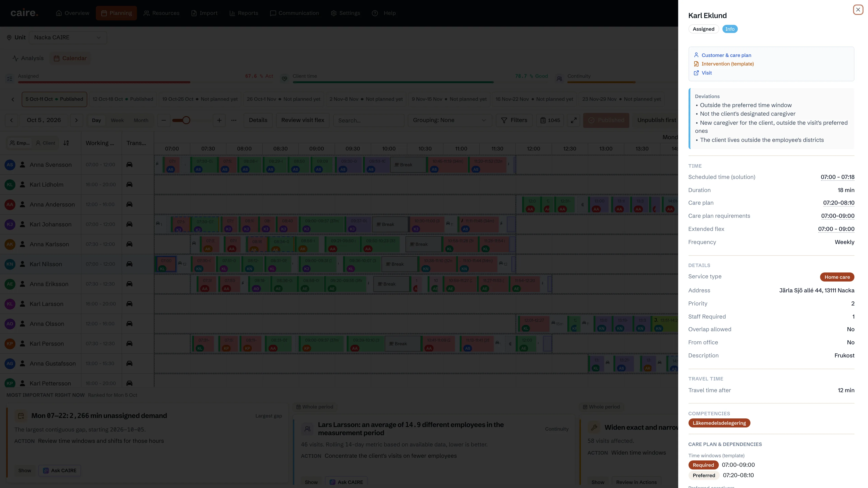Viewport: 868px width, 488px height.
Task: Open the clipboard 1045 counter
Action: click(x=550, y=120)
